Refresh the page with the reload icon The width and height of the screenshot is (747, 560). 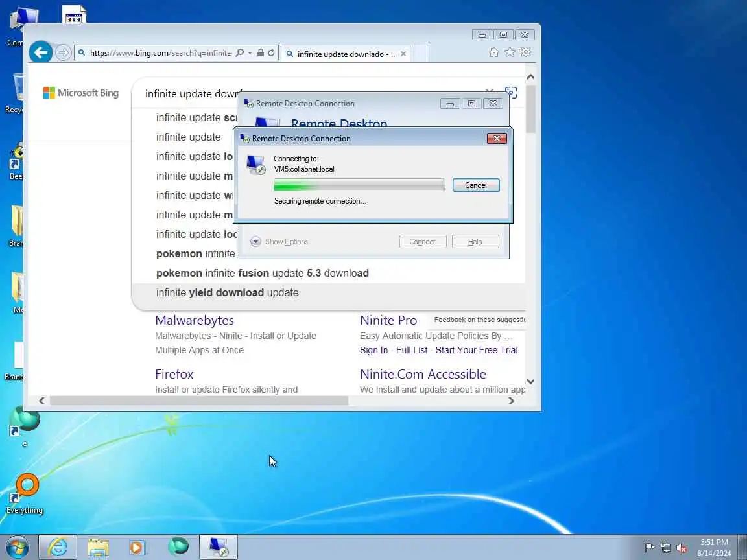(271, 53)
